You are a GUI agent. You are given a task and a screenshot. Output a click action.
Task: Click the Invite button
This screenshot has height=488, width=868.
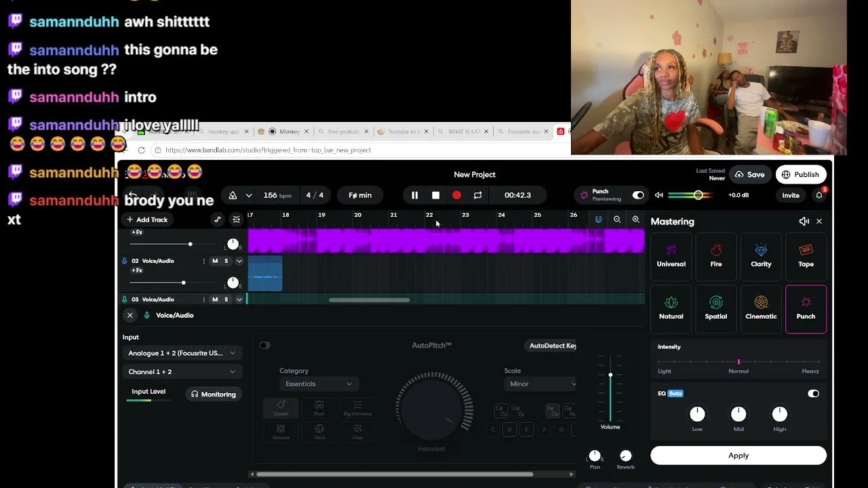point(791,195)
